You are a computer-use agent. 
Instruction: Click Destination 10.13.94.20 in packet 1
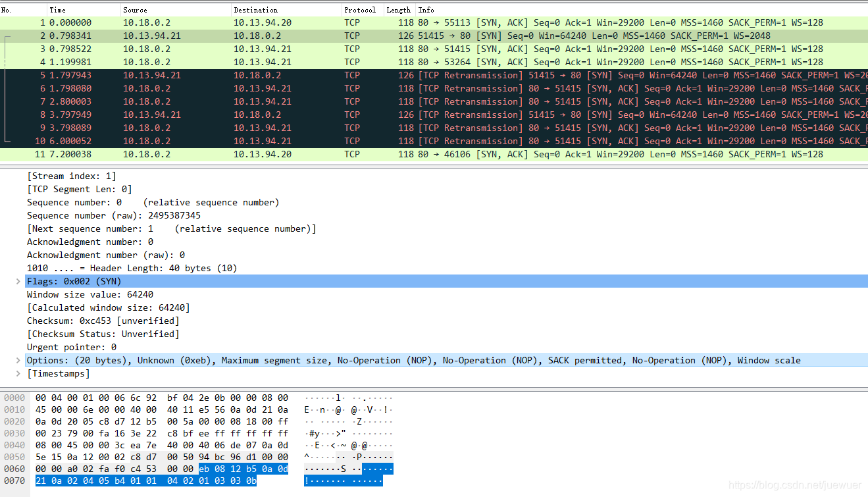point(263,22)
